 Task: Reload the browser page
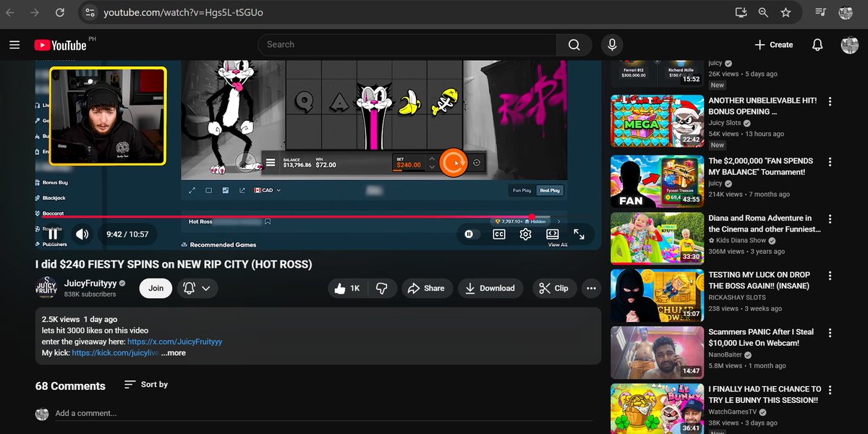click(59, 12)
